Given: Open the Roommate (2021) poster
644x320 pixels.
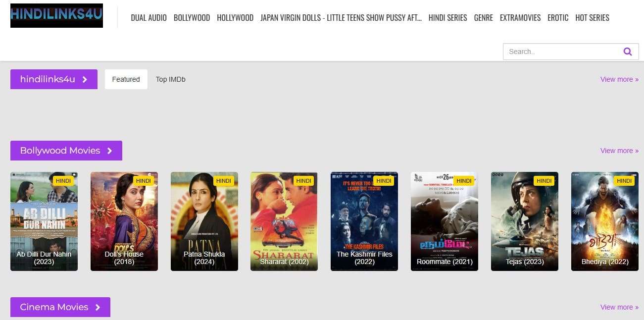Looking at the screenshot, I should pyautogui.click(x=445, y=221).
